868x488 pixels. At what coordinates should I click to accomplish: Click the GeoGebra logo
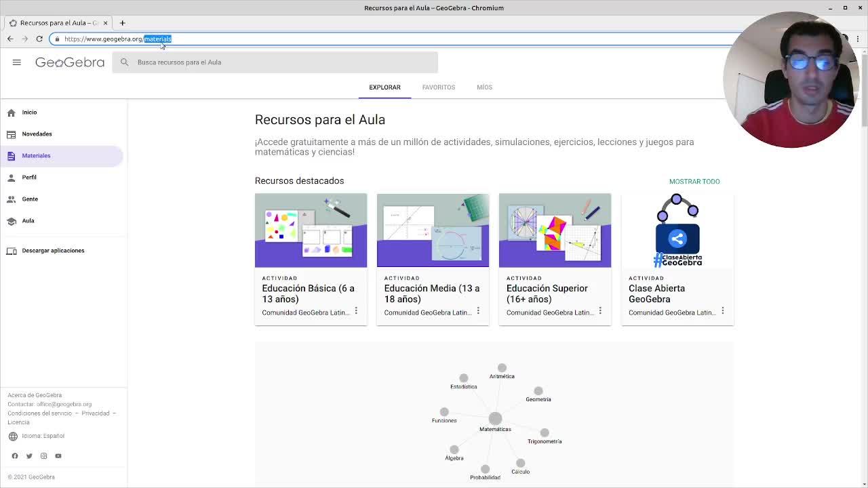[x=70, y=62]
